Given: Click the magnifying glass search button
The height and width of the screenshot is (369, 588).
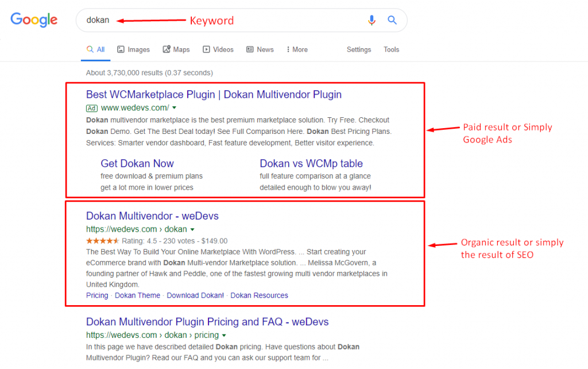Looking at the screenshot, I should point(392,20).
